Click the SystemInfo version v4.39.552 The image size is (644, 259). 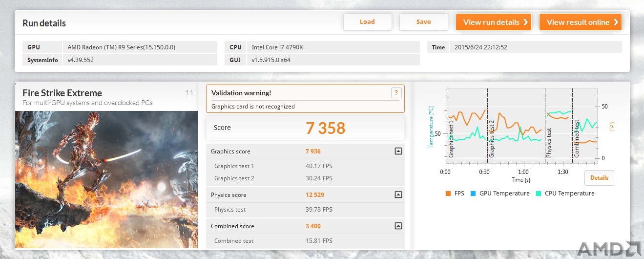[140, 60]
